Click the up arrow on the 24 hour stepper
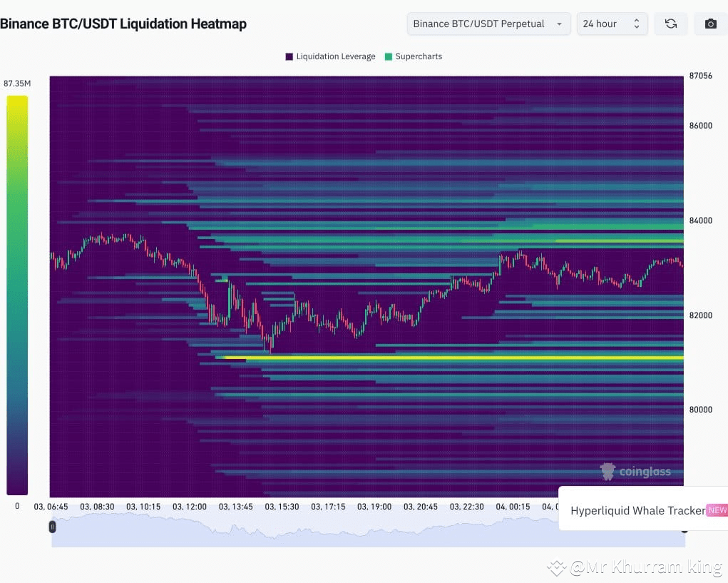This screenshot has height=583, width=728. (637, 19)
